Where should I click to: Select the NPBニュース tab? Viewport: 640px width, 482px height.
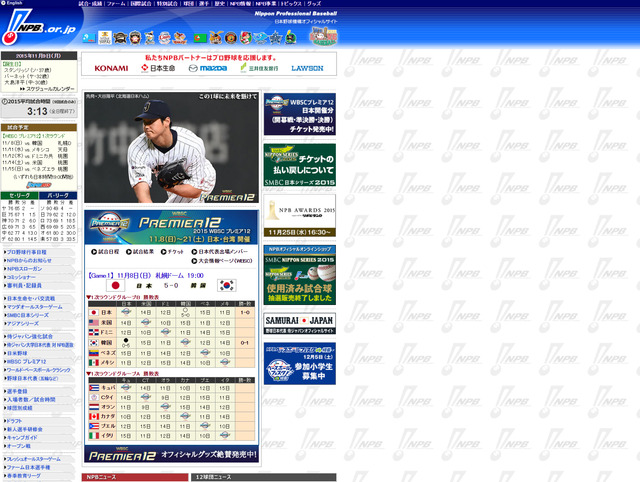point(135,477)
